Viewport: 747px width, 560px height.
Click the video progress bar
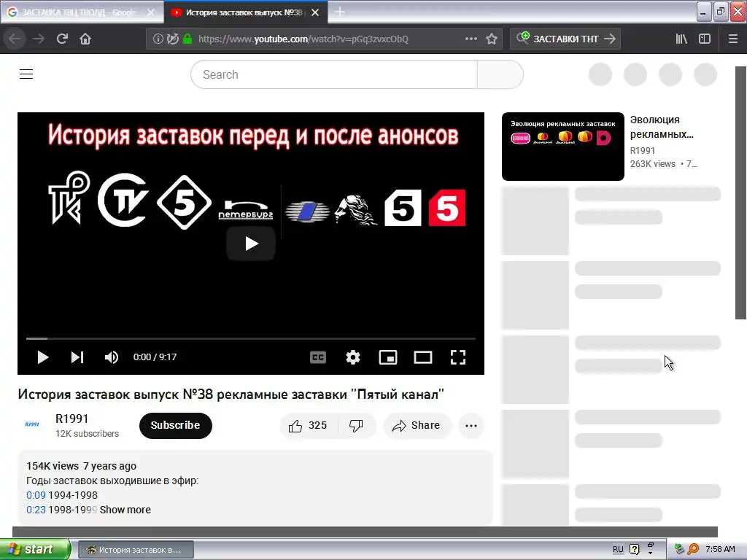click(251, 338)
